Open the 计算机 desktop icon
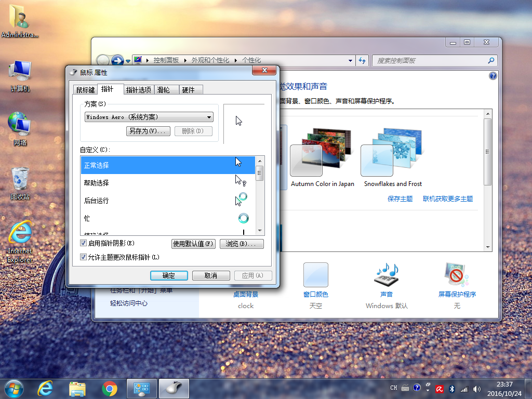The height and width of the screenshot is (399, 532). coord(20,76)
